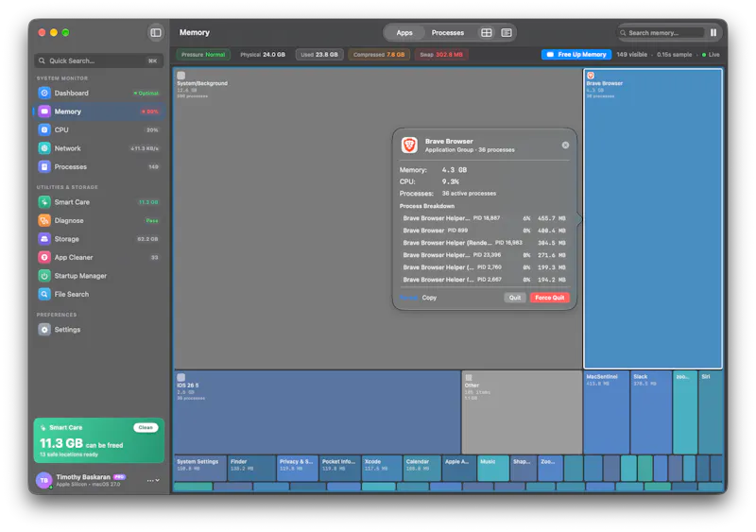Screen dimensions: 756x532
Task: Select process row PID 16,983
Action: tap(484, 243)
